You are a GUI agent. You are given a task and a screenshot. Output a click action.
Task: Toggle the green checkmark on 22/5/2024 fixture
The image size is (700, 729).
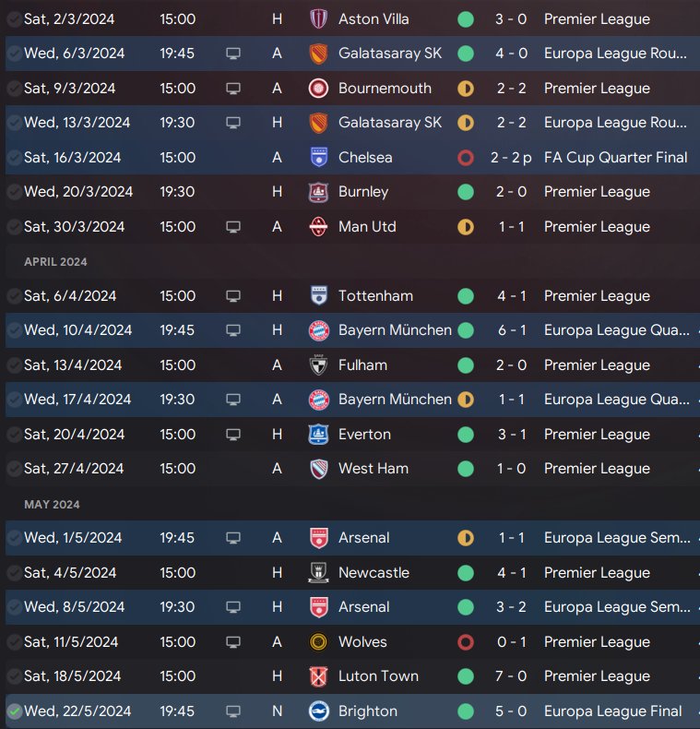(14, 711)
